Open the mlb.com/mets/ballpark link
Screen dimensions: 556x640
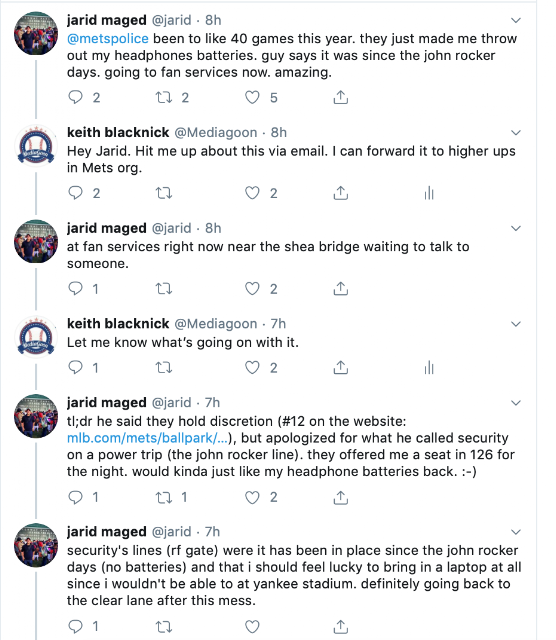pyautogui.click(x=147, y=438)
